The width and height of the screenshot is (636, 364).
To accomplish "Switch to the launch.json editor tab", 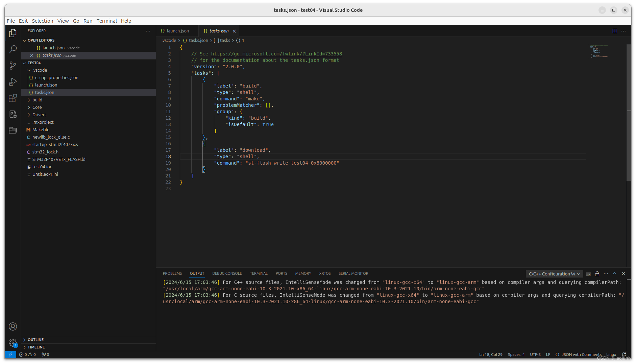I will coord(177,31).
